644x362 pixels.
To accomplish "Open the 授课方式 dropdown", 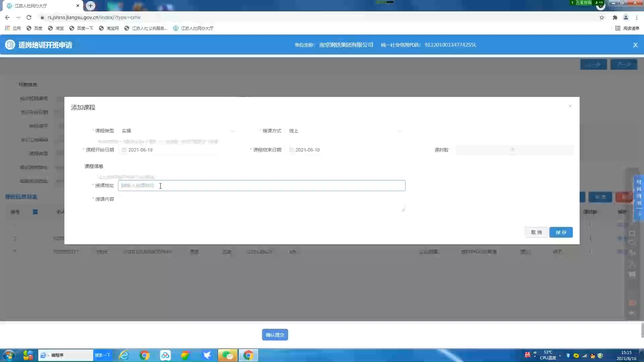I will coord(345,131).
